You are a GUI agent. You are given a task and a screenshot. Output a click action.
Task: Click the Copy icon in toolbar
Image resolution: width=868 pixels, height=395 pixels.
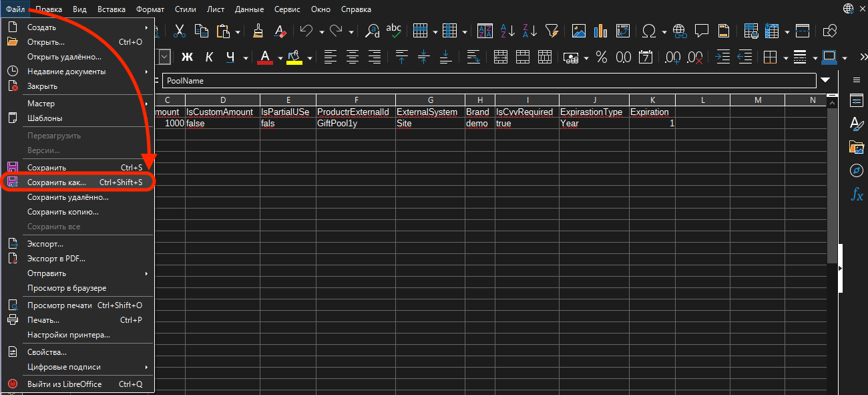tap(201, 31)
